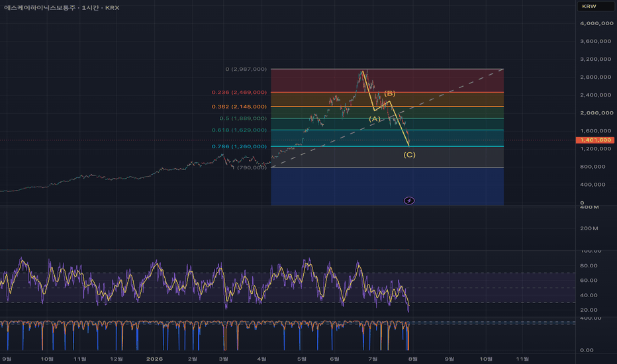Viewport: 617px width, 364px height.
Task: Click the 800,000 price axis label
Action: coord(593,167)
